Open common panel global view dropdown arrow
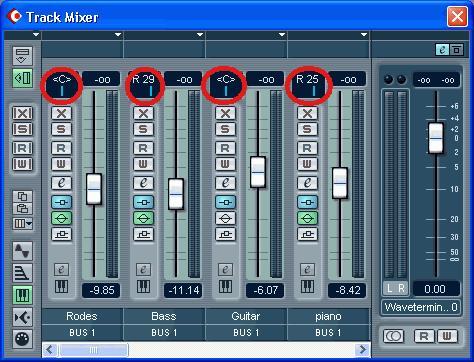The image size is (474, 362). 36,35
